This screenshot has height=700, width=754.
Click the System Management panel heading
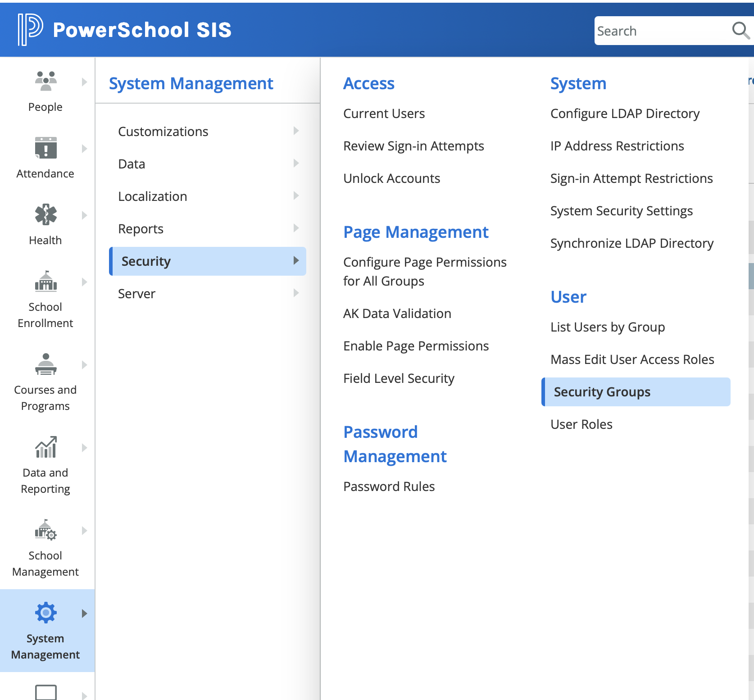point(191,84)
